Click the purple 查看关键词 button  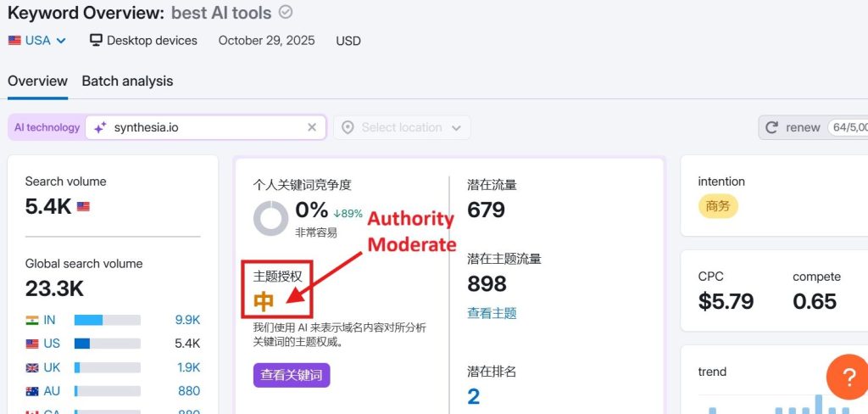[291, 374]
